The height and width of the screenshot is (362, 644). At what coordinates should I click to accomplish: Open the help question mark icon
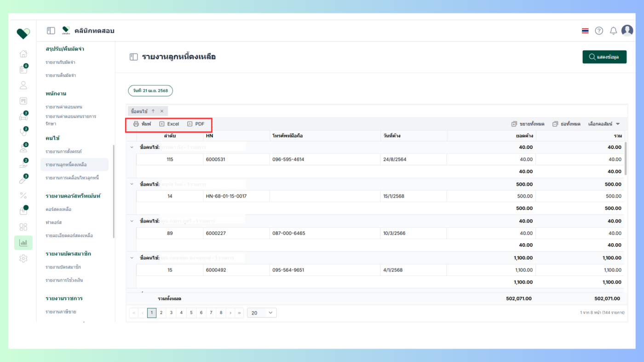coord(599,31)
